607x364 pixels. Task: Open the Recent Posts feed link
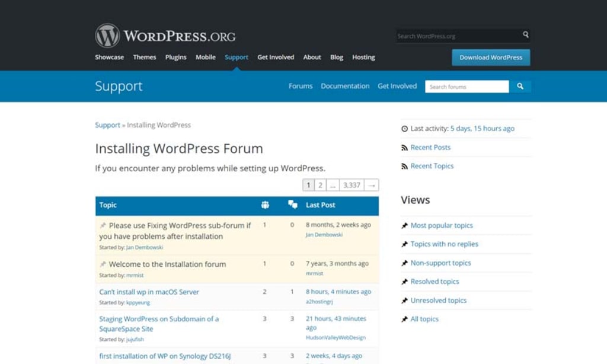(430, 148)
